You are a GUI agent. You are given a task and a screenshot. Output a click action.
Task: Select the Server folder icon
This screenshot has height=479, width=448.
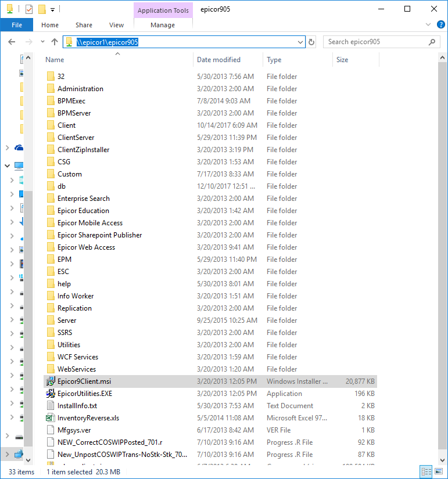51,320
